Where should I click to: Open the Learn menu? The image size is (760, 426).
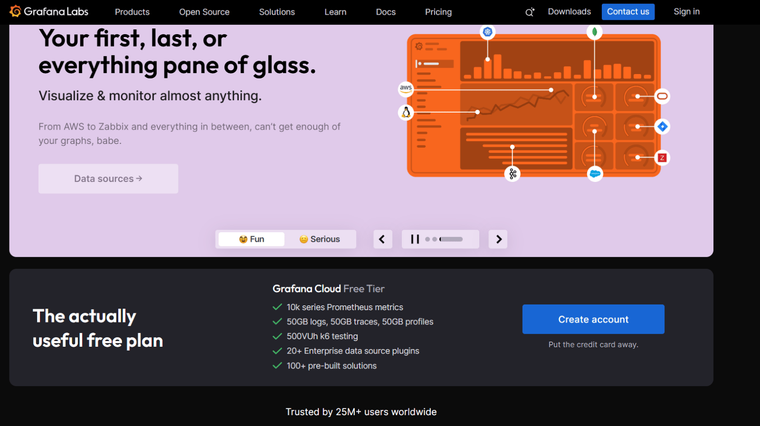click(335, 12)
